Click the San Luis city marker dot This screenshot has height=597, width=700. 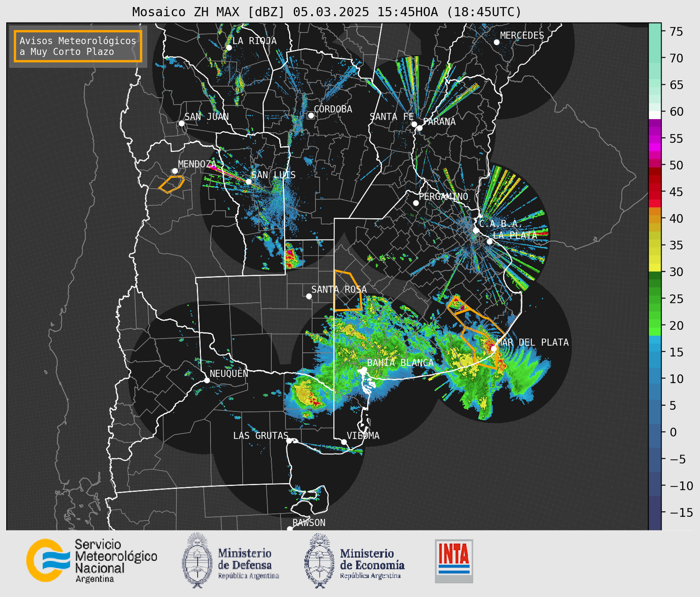249,182
